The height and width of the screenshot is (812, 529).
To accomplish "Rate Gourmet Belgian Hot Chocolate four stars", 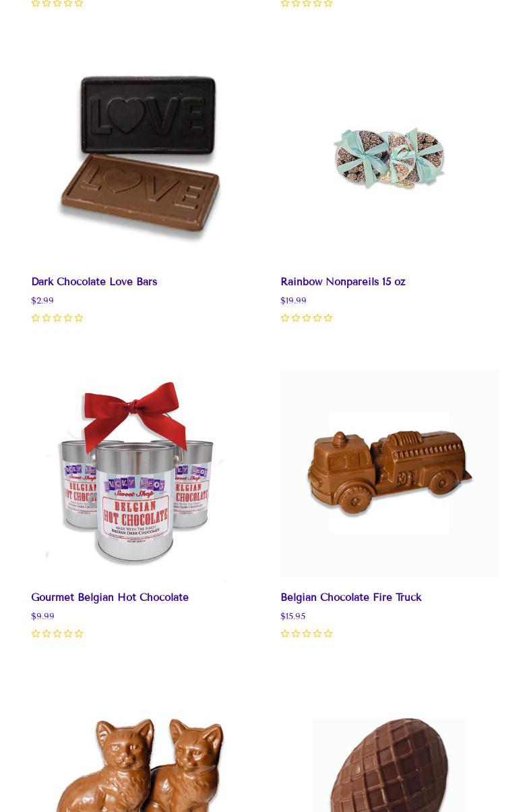I will 68,634.
